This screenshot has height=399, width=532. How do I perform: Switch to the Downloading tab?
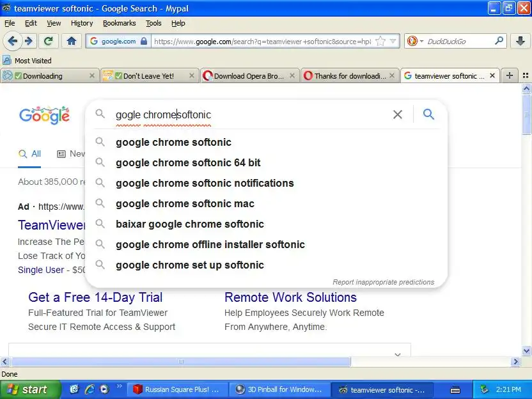(49, 76)
